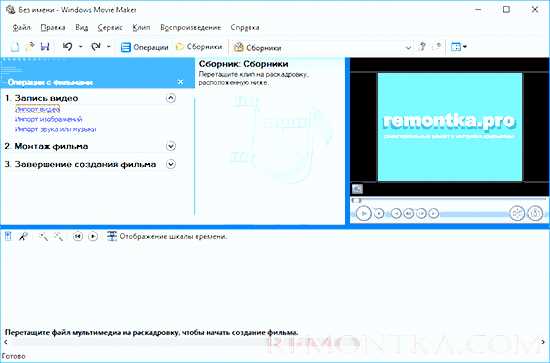Maximize the Windows Movie Maker window
The height and width of the screenshot is (363, 550).
[x=506, y=10]
